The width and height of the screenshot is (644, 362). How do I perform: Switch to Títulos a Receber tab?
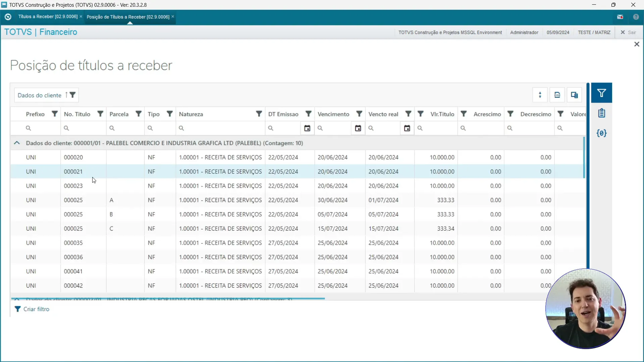[47, 17]
